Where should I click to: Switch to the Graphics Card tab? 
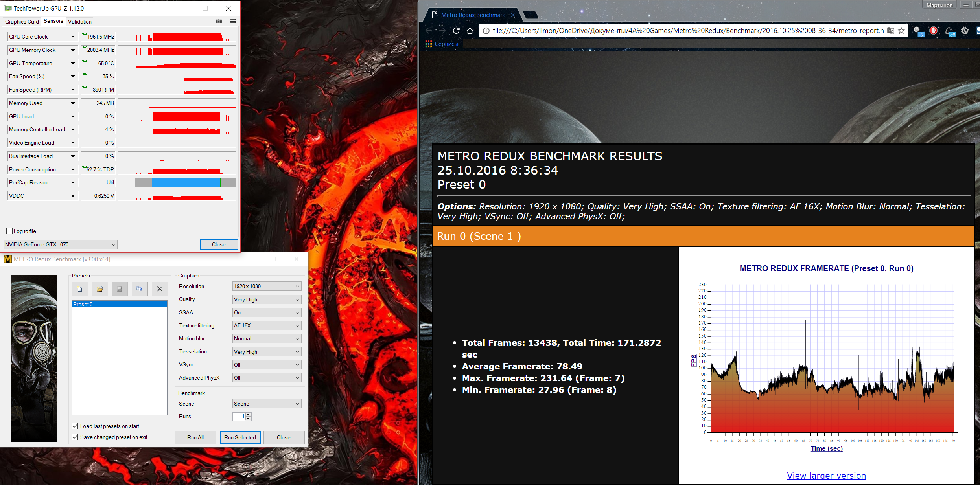coord(22,22)
